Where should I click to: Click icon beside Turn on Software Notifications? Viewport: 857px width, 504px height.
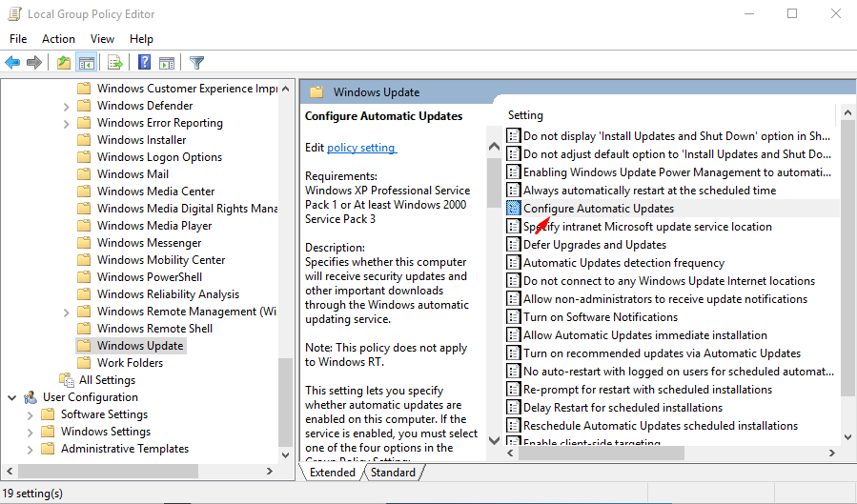(513, 316)
